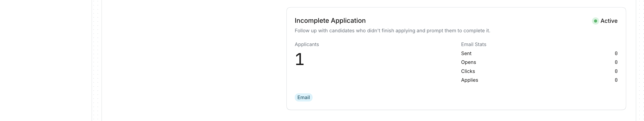This screenshot has width=644, height=121.
Task: Click the Clicks count value
Action: pyautogui.click(x=616, y=71)
